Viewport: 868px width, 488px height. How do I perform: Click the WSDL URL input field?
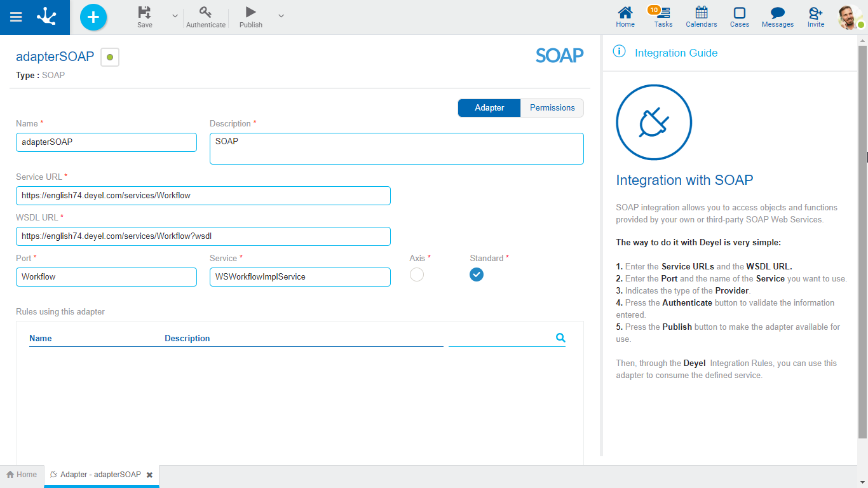[x=203, y=236]
